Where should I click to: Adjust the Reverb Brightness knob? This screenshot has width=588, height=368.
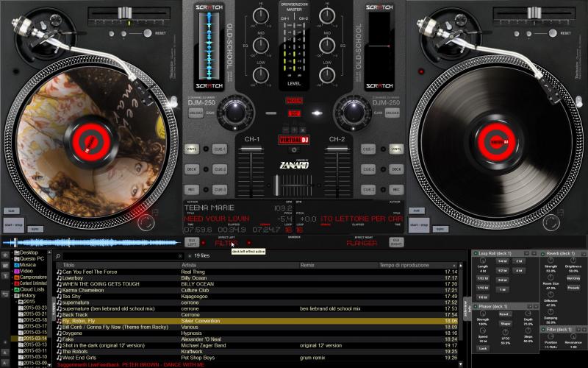click(x=573, y=261)
